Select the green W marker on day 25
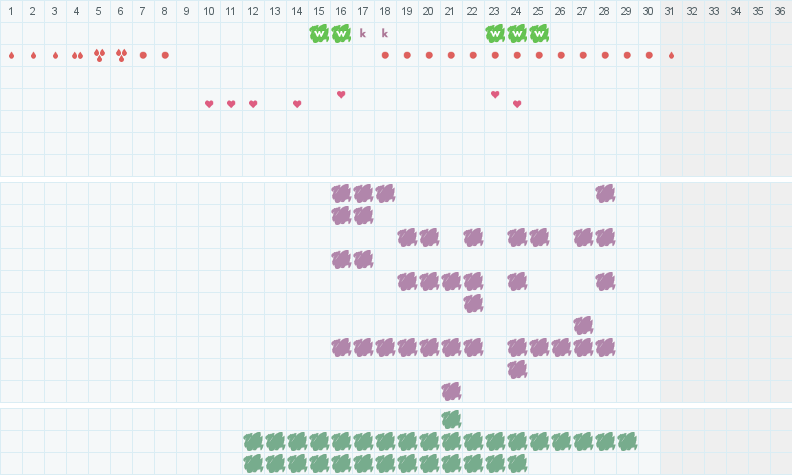The width and height of the screenshot is (792, 475). (539, 33)
